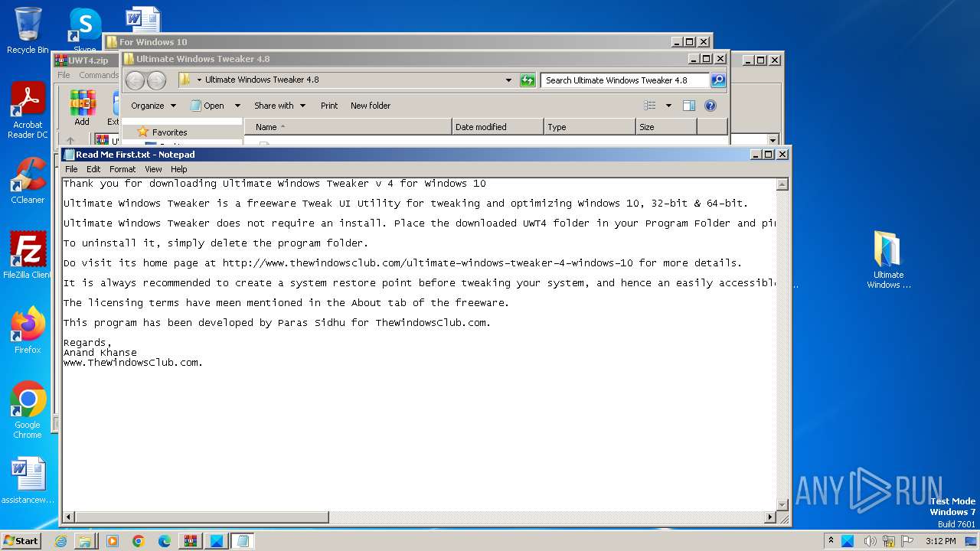The height and width of the screenshot is (551, 980).
Task: Open Chrome from the taskbar
Action: tap(139, 541)
